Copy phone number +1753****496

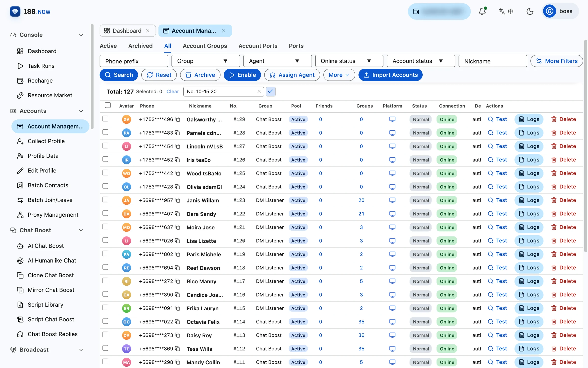pyautogui.click(x=178, y=119)
